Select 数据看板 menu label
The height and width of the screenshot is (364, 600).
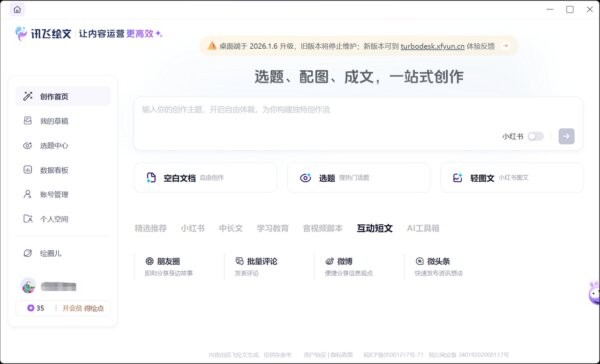point(54,170)
